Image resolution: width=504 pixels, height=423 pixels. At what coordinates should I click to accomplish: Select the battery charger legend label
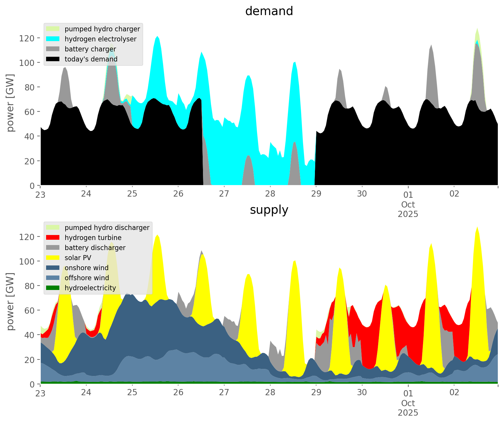point(90,49)
